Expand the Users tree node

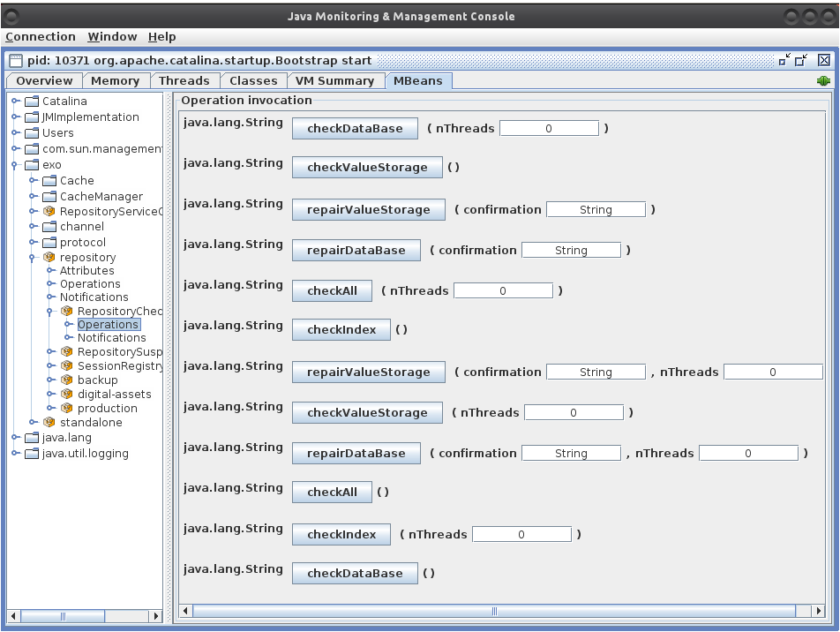click(x=15, y=133)
